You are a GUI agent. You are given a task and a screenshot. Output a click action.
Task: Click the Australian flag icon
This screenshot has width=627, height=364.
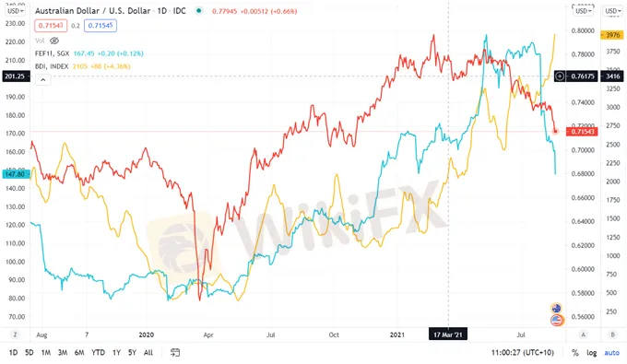click(x=556, y=308)
